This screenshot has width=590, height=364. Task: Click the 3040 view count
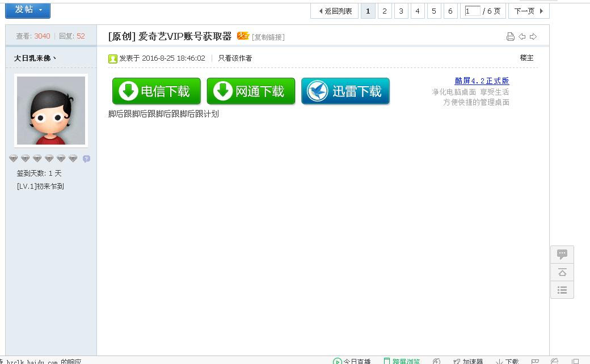click(42, 36)
